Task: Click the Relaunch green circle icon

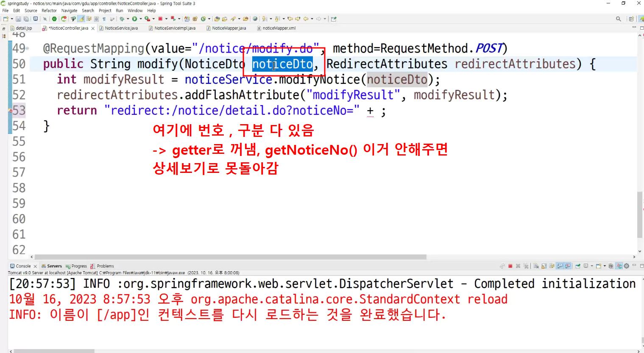Action: (54, 19)
